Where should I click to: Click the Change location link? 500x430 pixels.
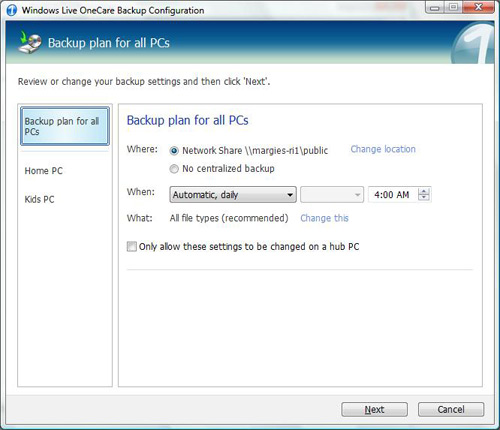[383, 149]
